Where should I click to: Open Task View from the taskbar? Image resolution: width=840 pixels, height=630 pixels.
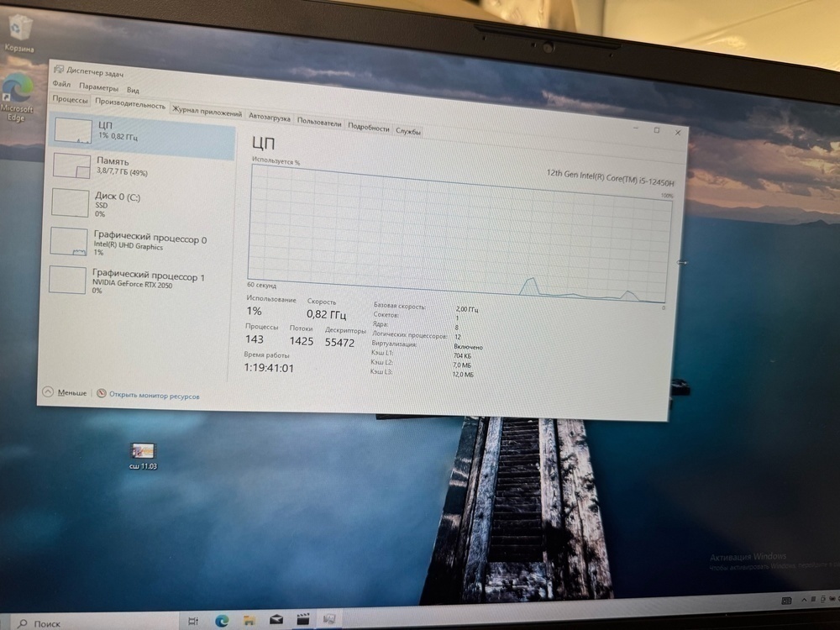click(x=193, y=622)
